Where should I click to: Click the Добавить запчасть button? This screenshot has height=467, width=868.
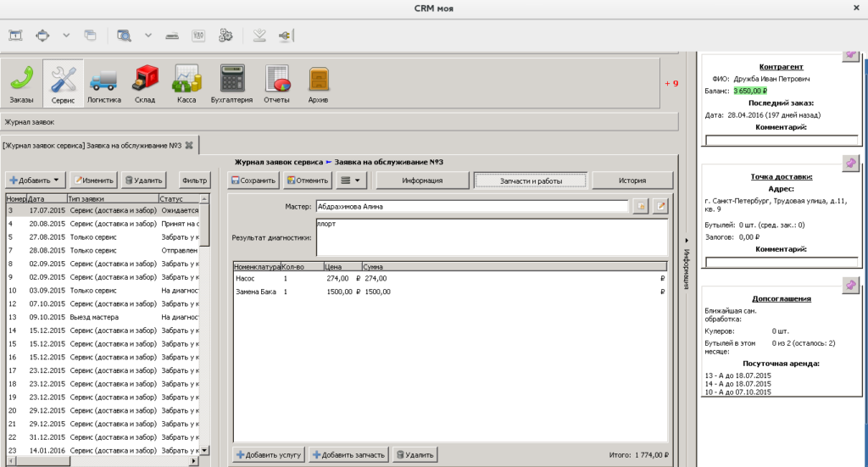pos(348,455)
